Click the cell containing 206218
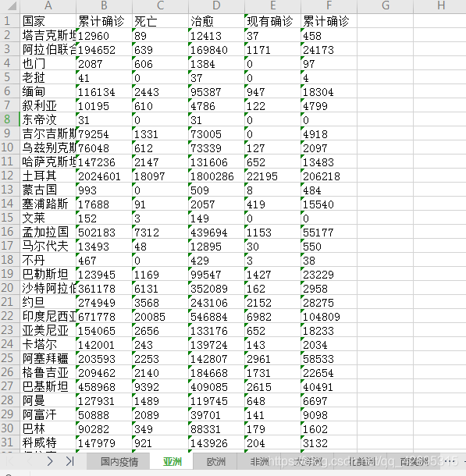 pyautogui.click(x=329, y=176)
